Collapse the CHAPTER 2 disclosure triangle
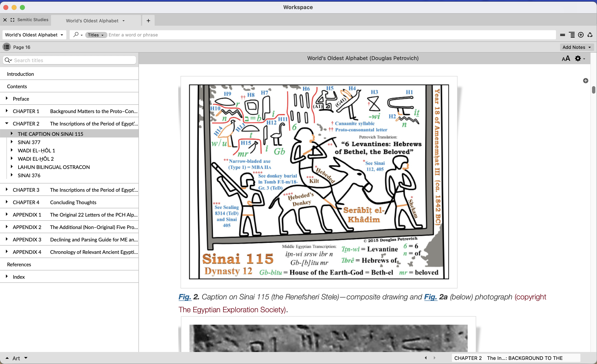 tap(7, 123)
